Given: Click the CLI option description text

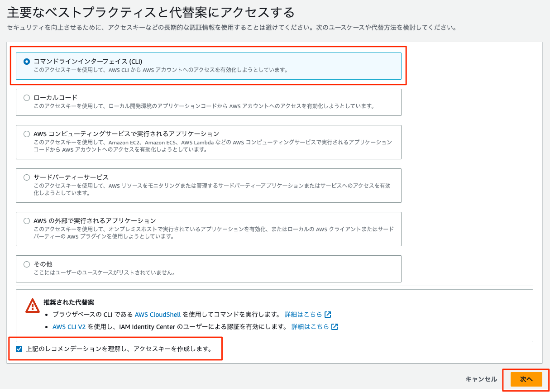Looking at the screenshot, I should (x=161, y=70).
